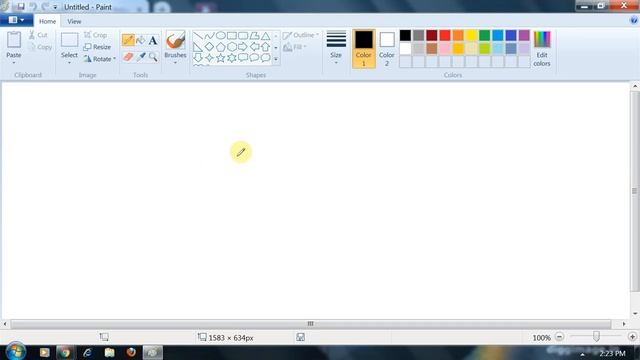Select the Fill with color bucket tool
This screenshot has width=640, height=360.
click(140, 40)
